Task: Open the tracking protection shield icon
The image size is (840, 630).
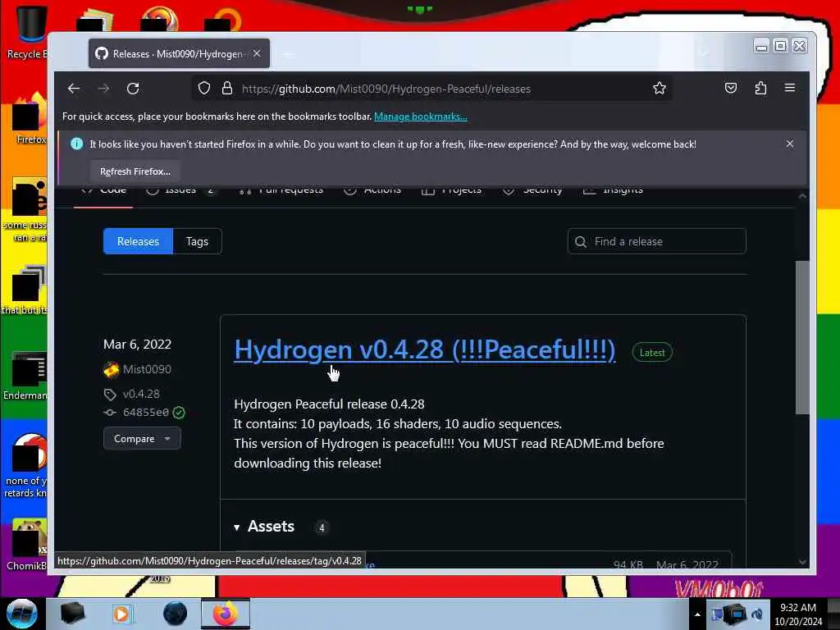Action: [x=203, y=89]
